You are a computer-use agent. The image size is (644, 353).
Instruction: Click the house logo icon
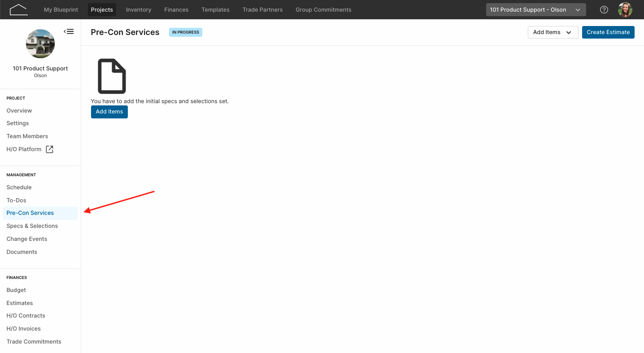18,9
